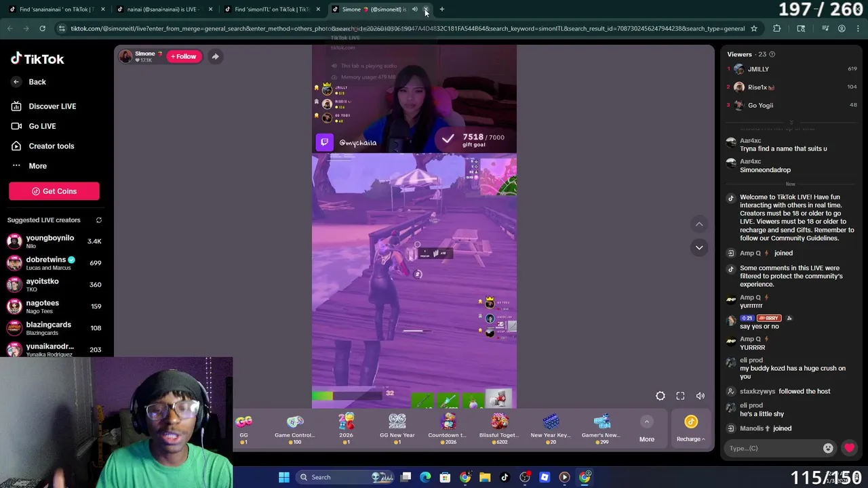
Task: Open a new browser tab
Action: point(442,9)
